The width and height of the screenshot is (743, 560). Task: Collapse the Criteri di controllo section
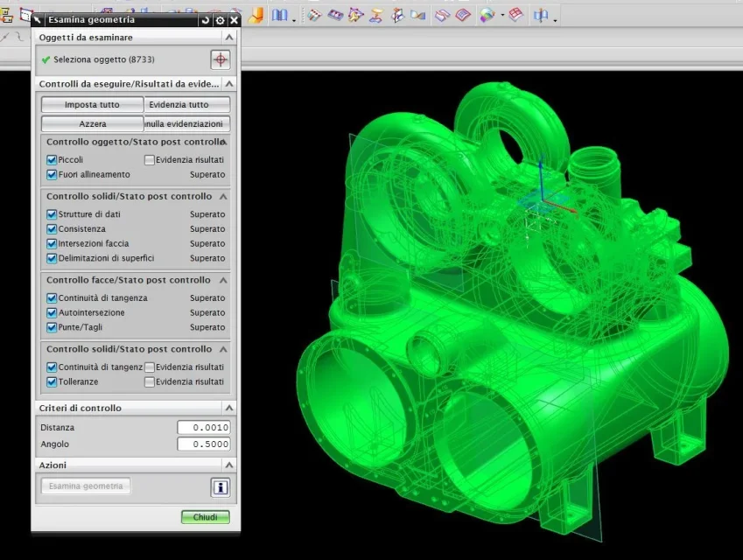pyautogui.click(x=229, y=408)
